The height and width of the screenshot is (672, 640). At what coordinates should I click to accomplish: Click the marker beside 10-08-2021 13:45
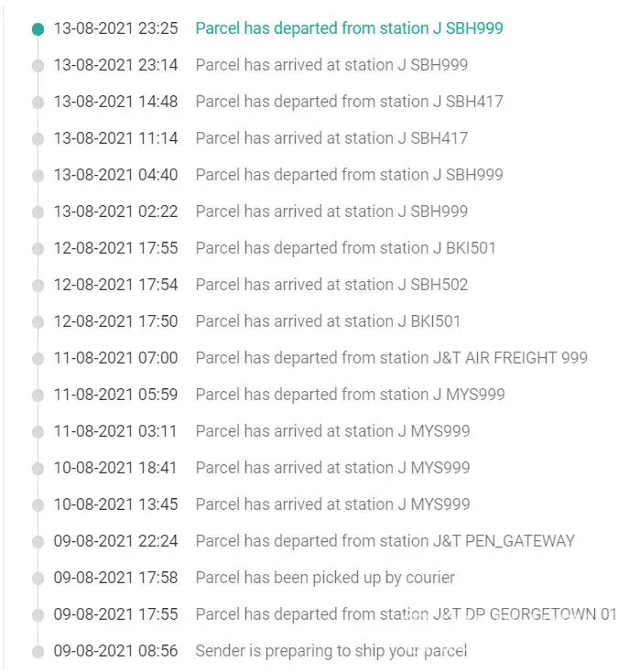pos(38,505)
